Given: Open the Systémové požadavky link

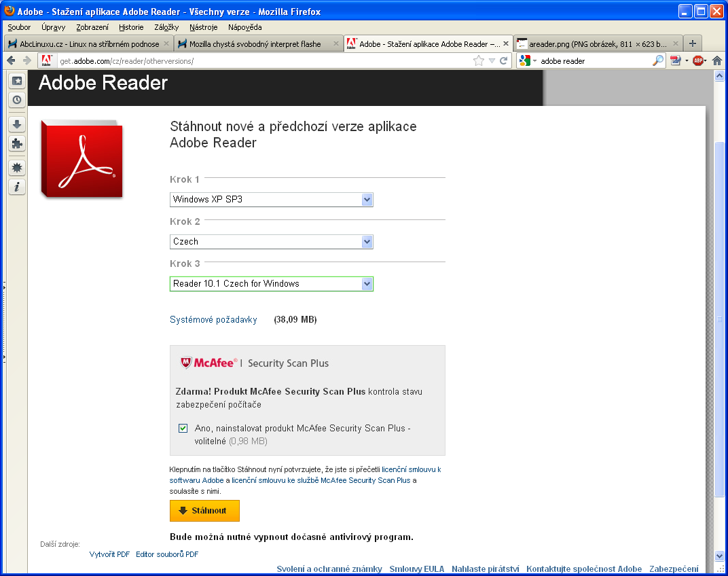Looking at the screenshot, I should coord(213,320).
